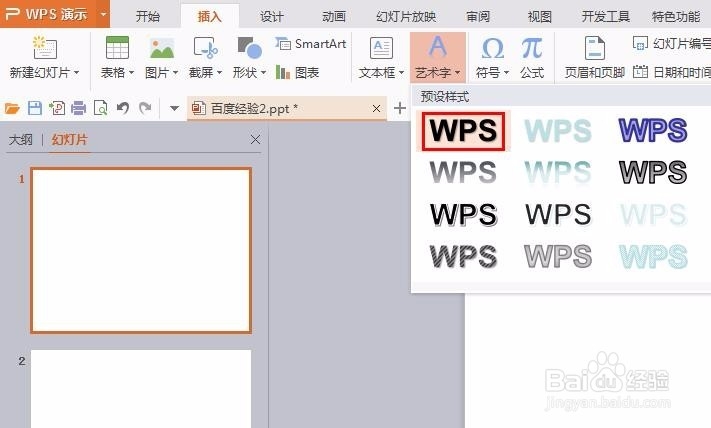Image resolution: width=711 pixels, height=428 pixels.
Task: Open the Symbol (符号) omega icon
Action: click(x=492, y=48)
